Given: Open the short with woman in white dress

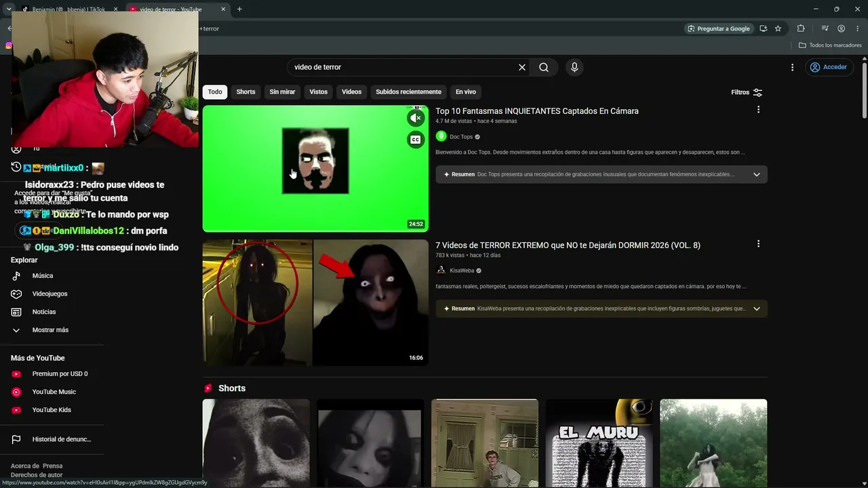Looking at the screenshot, I should [x=713, y=443].
